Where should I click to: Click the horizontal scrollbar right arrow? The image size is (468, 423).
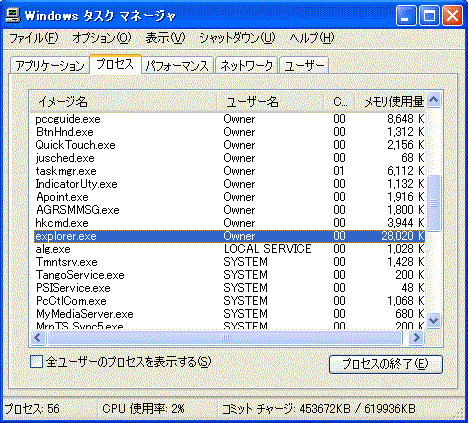pos(416,338)
